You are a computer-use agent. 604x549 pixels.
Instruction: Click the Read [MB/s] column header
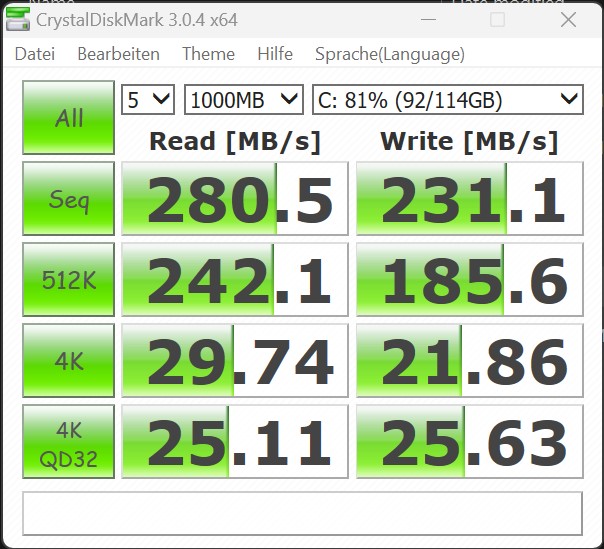(x=235, y=142)
